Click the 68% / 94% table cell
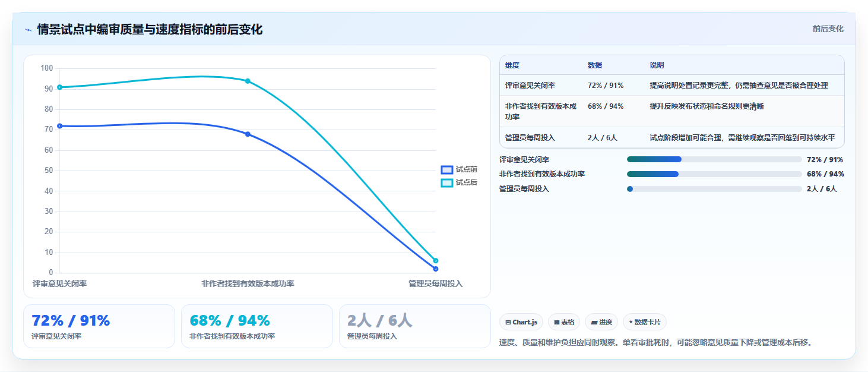 coord(606,106)
